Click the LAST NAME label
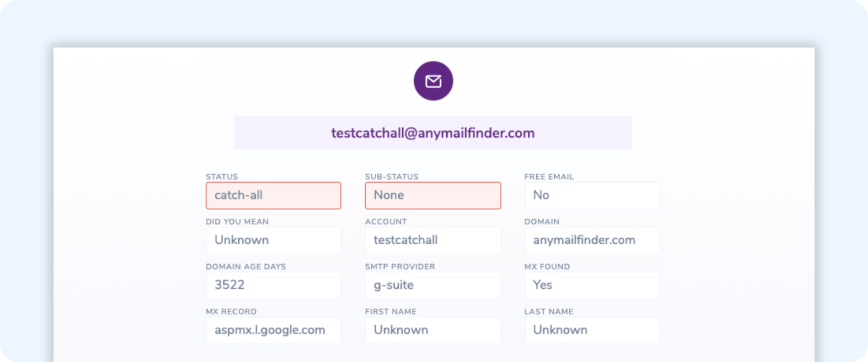Screen dimensions: 868x362 coord(548,311)
